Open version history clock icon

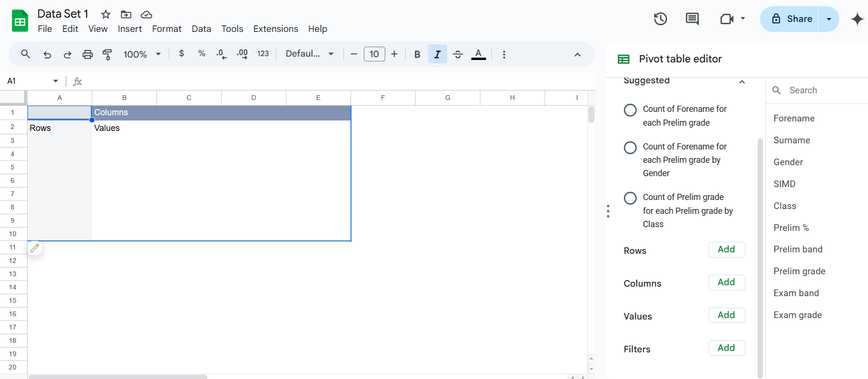point(660,19)
